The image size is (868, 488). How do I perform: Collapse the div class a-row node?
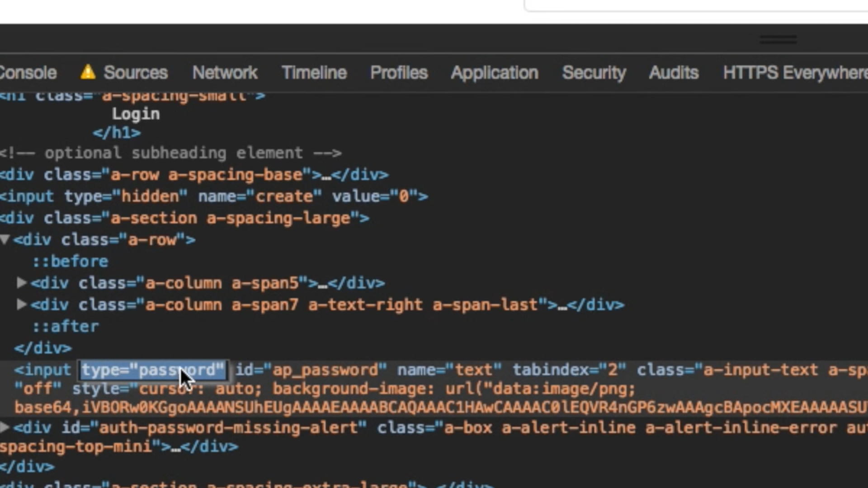5,239
